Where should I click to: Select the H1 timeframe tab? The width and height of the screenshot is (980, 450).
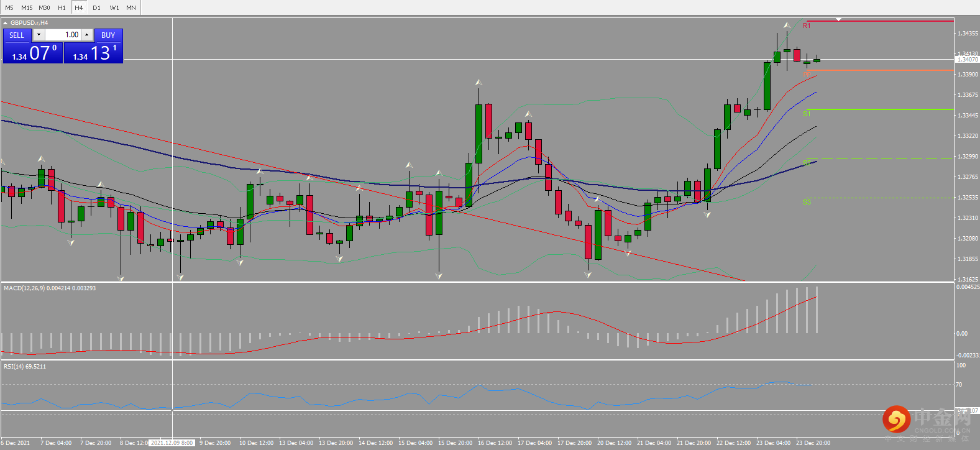(x=62, y=7)
